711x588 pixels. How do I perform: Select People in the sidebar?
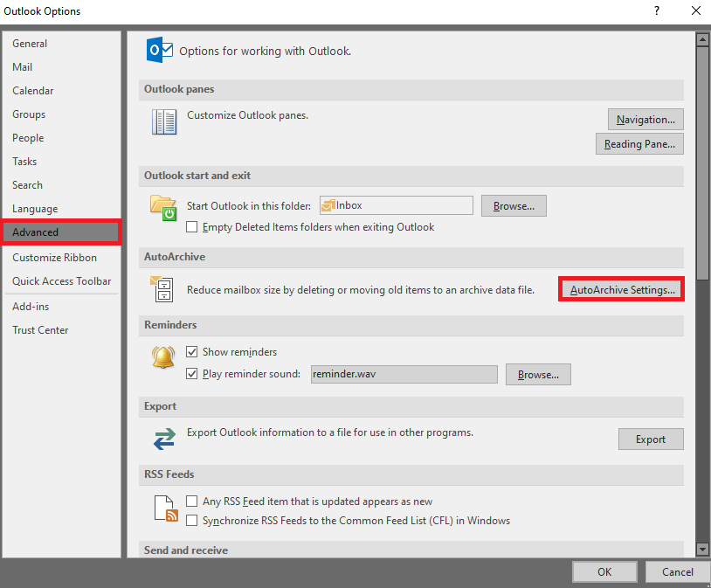point(61,138)
